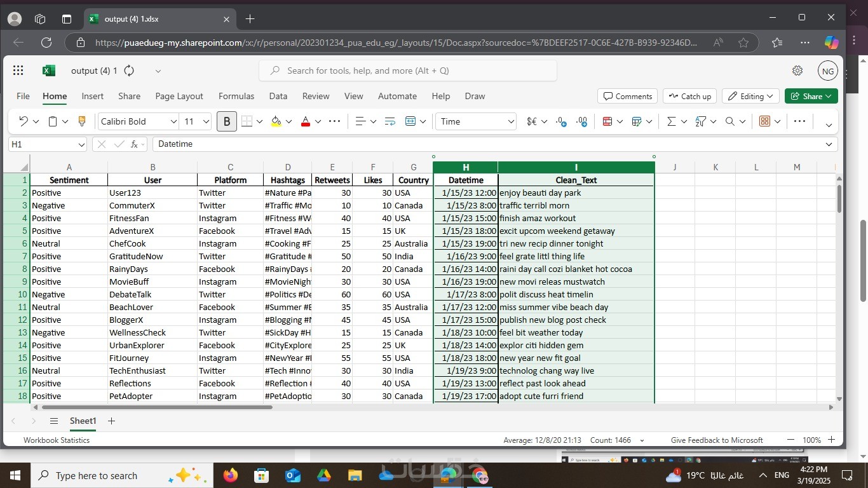Open Google Drive from the taskbar
This screenshot has width=868, height=488.
pyautogui.click(x=324, y=475)
